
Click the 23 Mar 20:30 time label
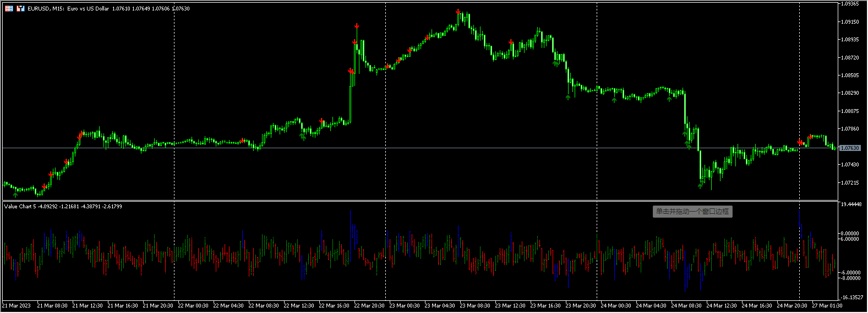[x=581, y=306]
